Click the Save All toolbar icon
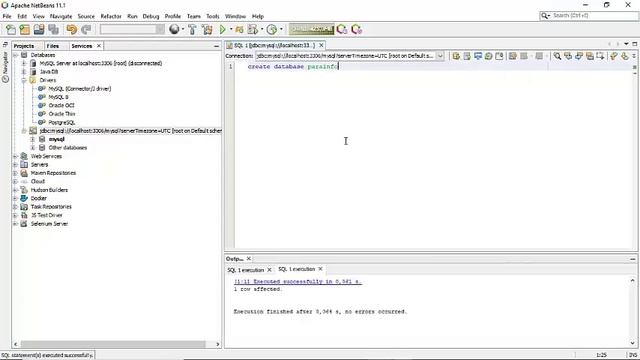This screenshot has width=640, height=360. coord(53,29)
